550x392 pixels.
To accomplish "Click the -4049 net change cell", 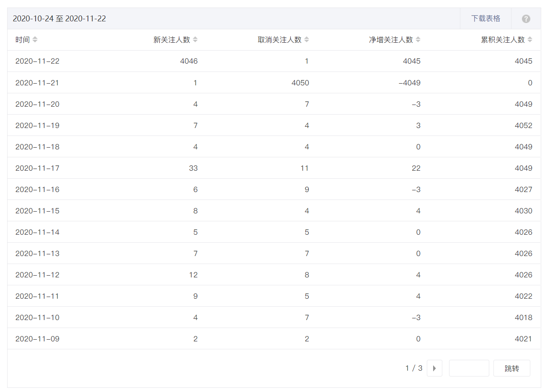I will click(x=410, y=83).
